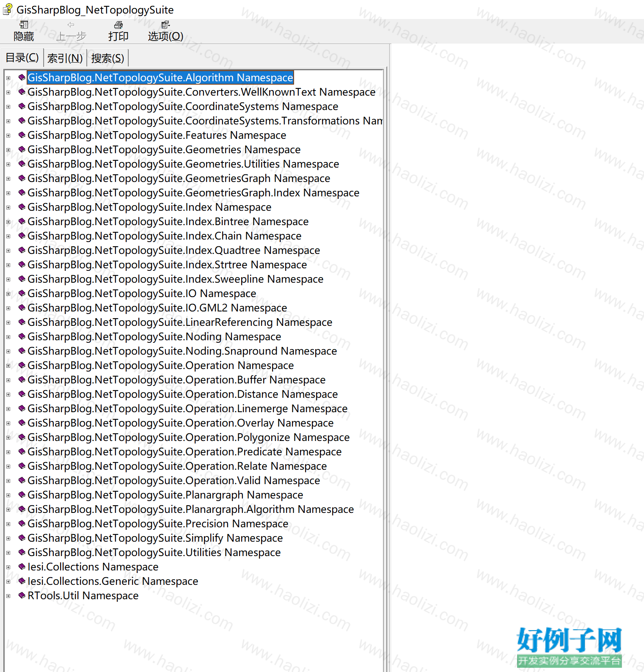The image size is (644, 672).
Task: Click the Hide (隐藏) toolbar icon
Action: 24,25
